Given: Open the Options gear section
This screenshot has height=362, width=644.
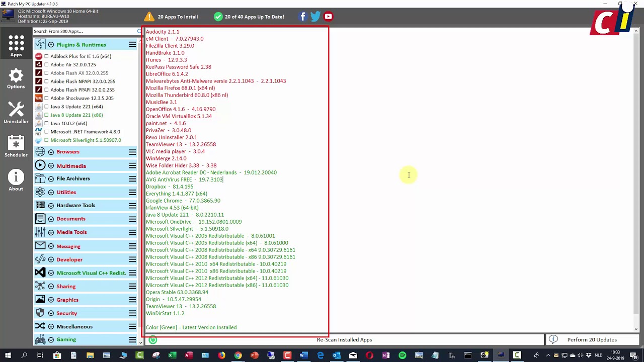Looking at the screenshot, I should 16,79.
